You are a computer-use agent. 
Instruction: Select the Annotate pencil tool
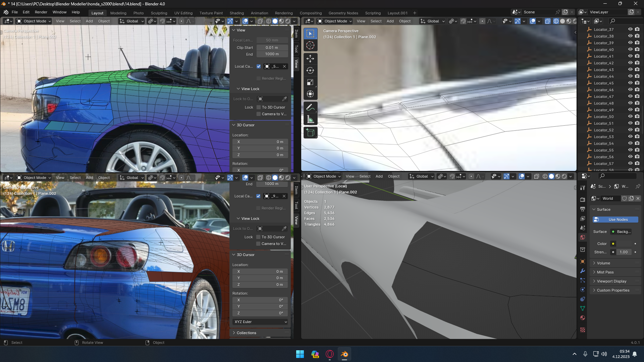click(310, 108)
